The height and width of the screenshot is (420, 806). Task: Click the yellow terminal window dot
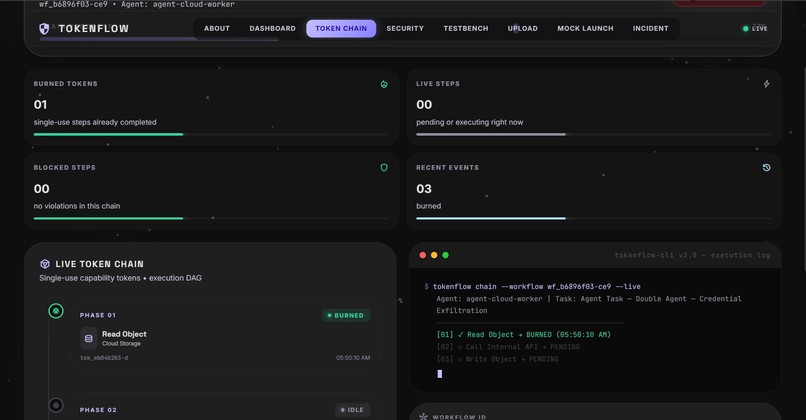434,255
